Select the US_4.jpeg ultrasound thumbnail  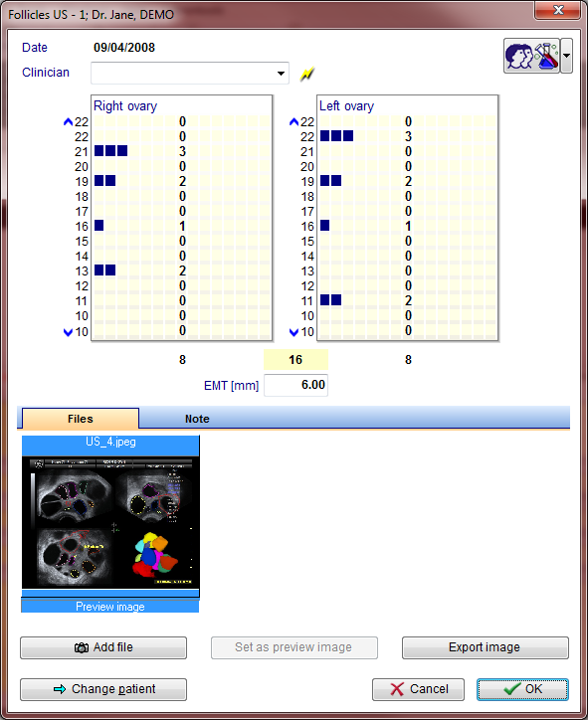click(x=110, y=516)
